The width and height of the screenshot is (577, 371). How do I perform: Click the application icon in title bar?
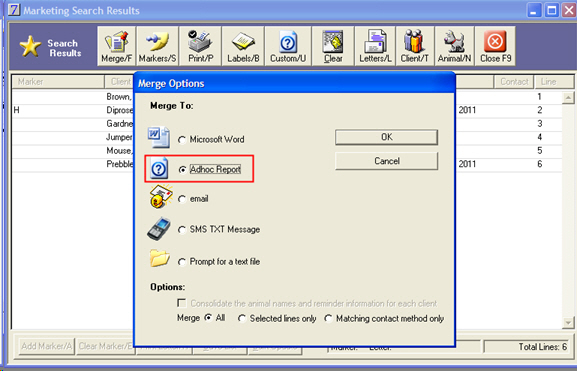coord(14,10)
